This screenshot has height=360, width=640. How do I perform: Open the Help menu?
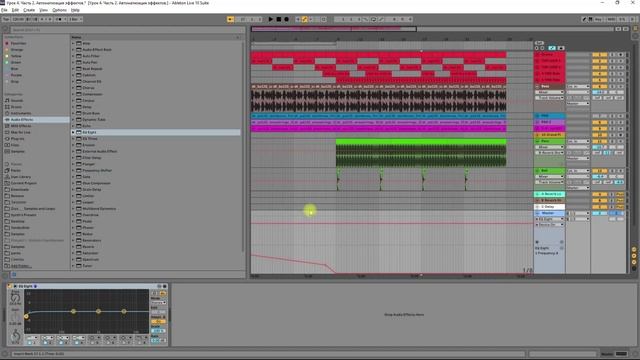pyautogui.click(x=76, y=10)
